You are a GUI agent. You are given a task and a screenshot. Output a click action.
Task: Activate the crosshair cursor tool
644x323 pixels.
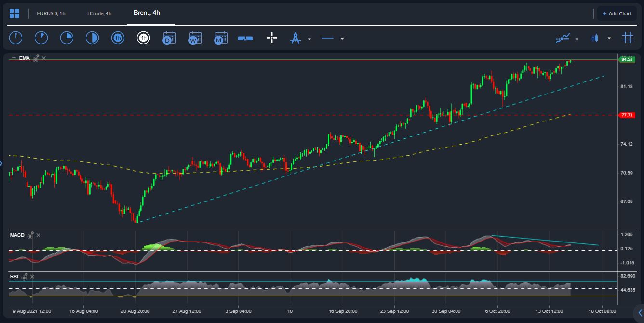272,38
